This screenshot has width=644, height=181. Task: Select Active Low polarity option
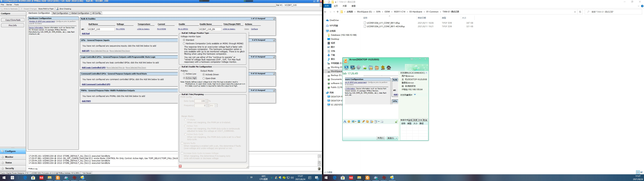pos(184,74)
